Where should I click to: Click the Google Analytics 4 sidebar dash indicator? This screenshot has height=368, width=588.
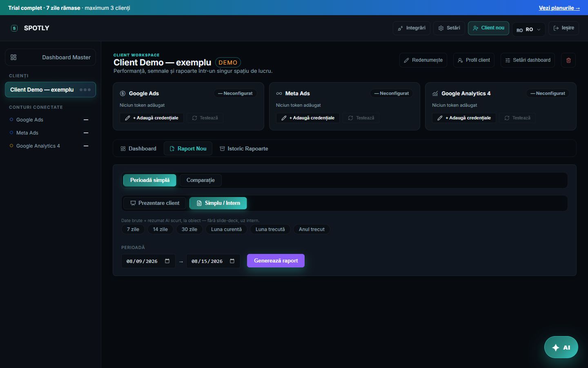86,146
